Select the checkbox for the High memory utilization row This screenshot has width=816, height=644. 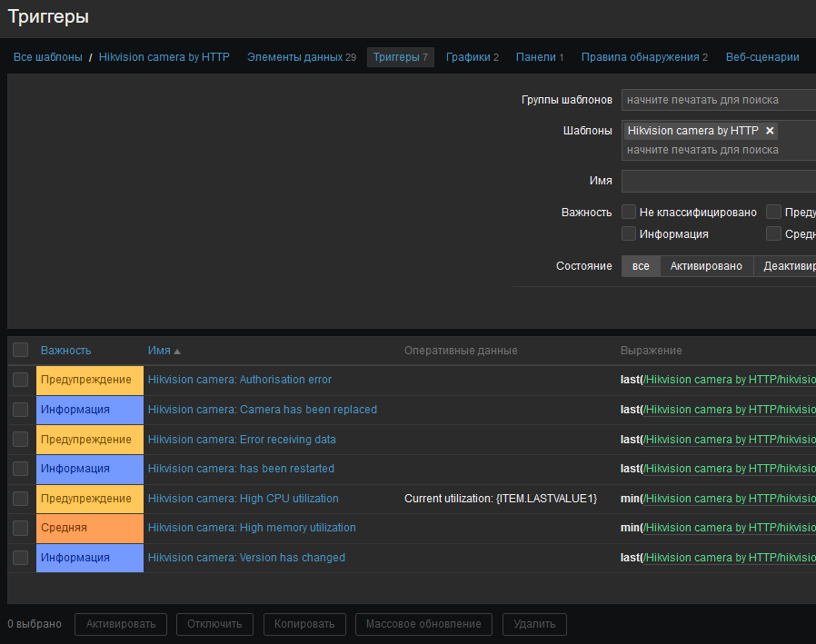pyautogui.click(x=21, y=528)
